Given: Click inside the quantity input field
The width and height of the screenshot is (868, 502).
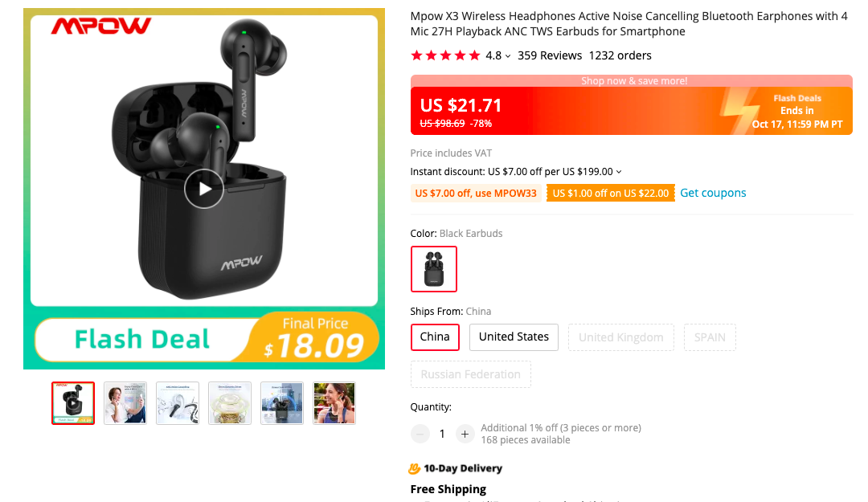Looking at the screenshot, I should click(x=442, y=434).
